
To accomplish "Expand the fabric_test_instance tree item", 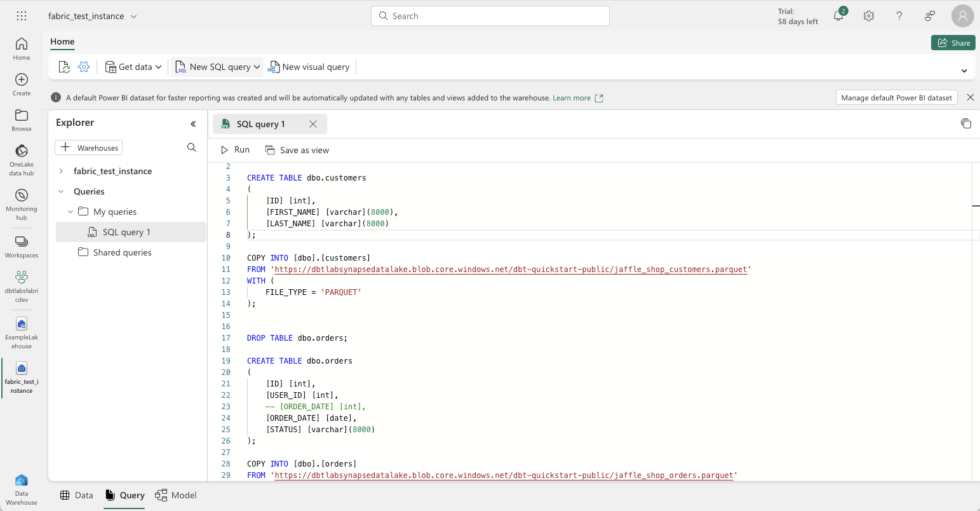I will click(60, 170).
